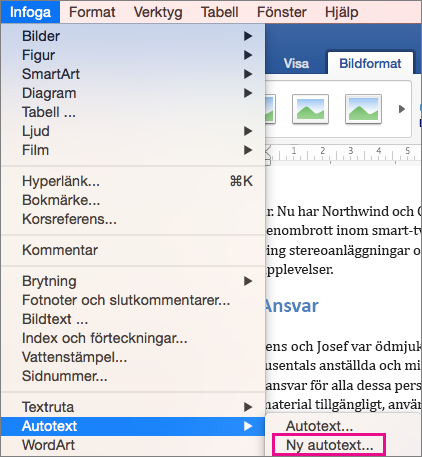Viewport: 422px width, 457px height.
Task: Choose Bildtext ... menu item
Action: click(133, 319)
